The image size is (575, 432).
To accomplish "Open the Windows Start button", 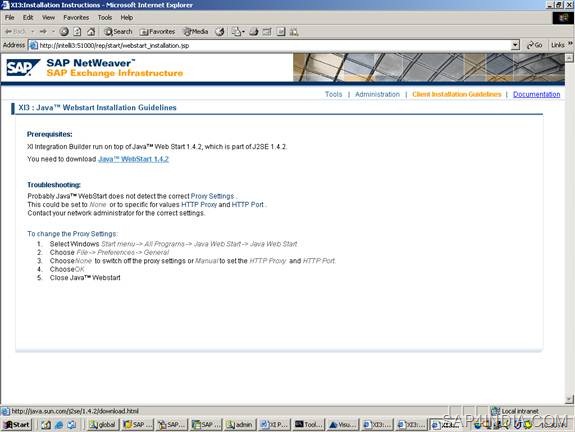I will tap(17, 425).
